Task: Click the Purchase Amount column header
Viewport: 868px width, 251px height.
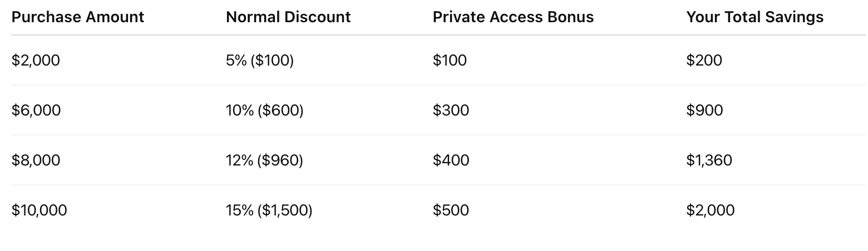Action: [x=78, y=17]
